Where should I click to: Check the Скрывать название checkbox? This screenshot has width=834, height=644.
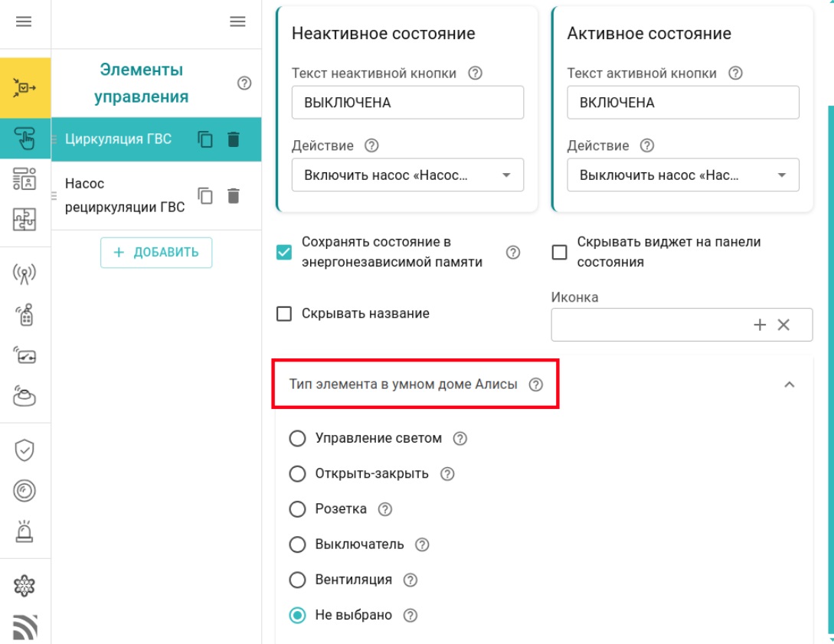point(284,314)
